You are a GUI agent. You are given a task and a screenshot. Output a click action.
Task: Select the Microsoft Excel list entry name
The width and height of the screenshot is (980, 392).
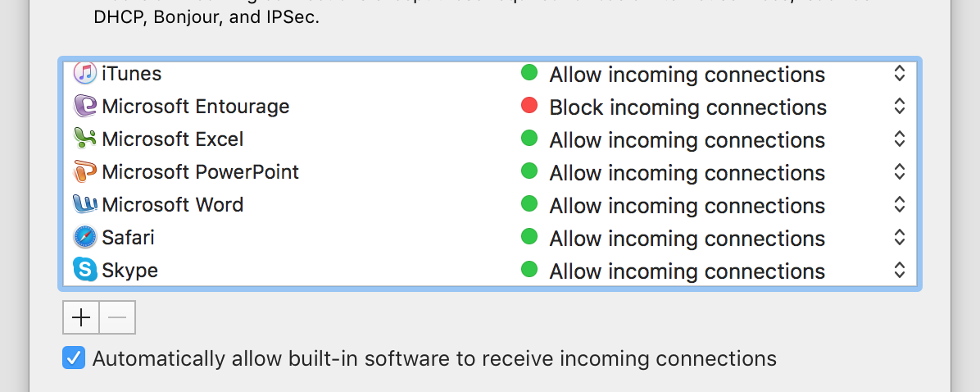pos(172,139)
